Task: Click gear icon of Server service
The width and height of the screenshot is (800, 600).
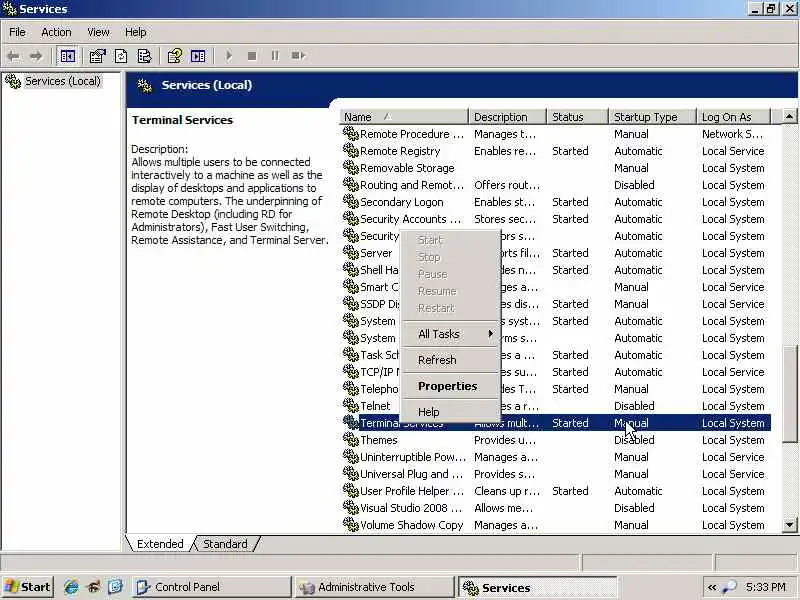Action: point(351,253)
